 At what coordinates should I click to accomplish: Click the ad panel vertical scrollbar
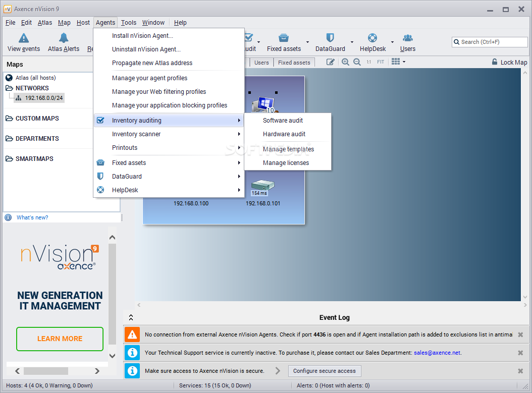112,294
